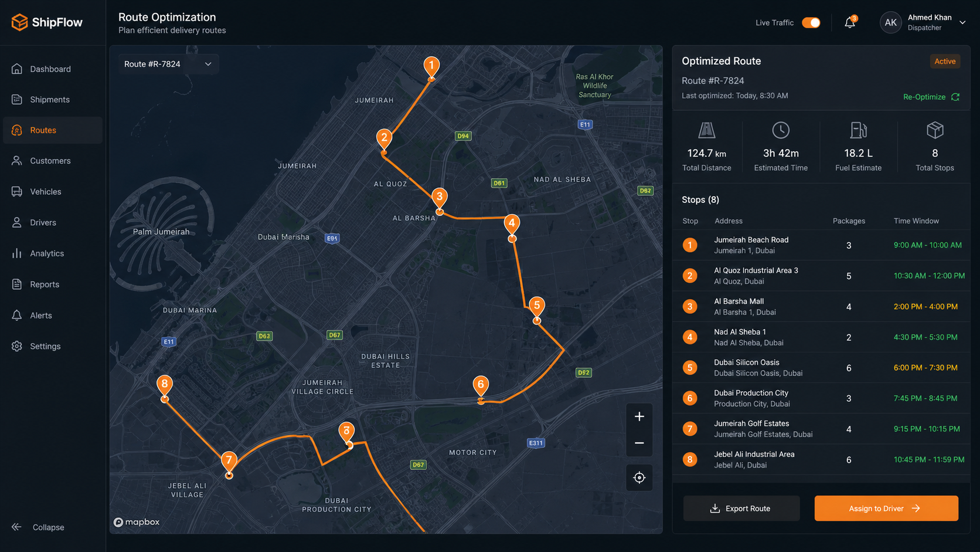Recenter map with the locate button
The height and width of the screenshot is (552, 980).
coord(639,478)
